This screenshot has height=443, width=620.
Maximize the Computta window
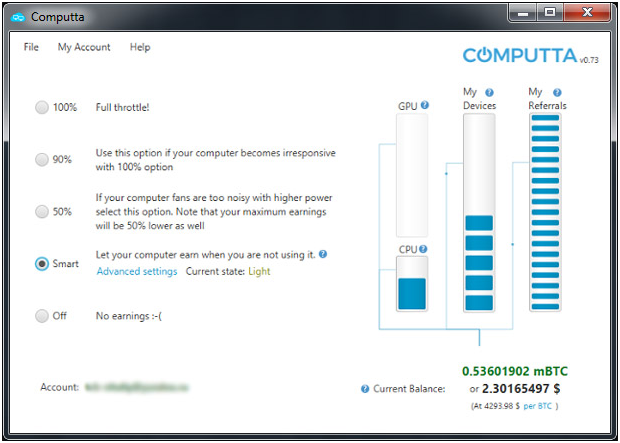pyautogui.click(x=550, y=13)
